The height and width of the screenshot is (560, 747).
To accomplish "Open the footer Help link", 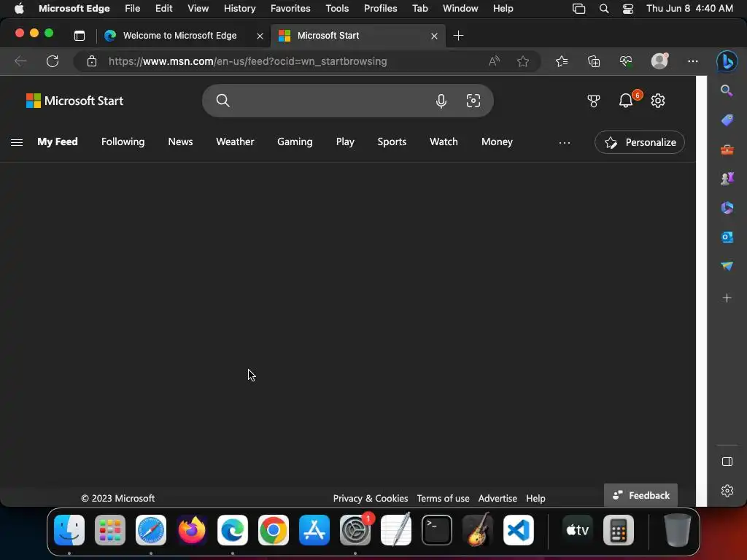I will tap(535, 498).
